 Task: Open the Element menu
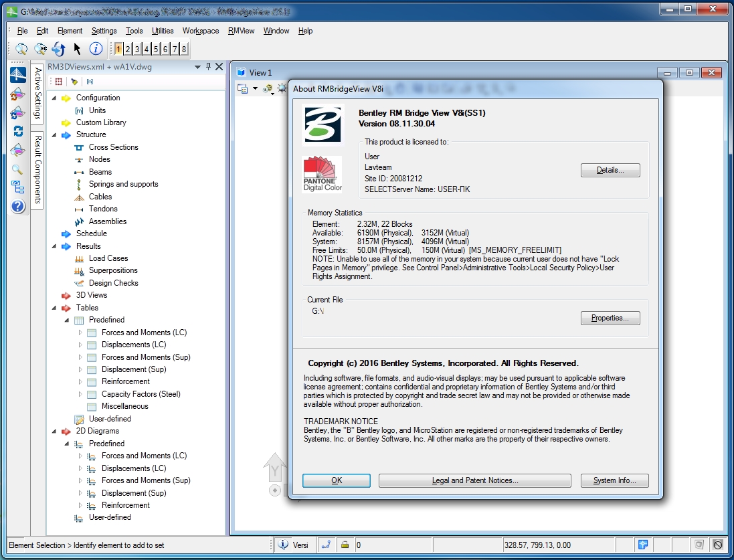coord(70,31)
